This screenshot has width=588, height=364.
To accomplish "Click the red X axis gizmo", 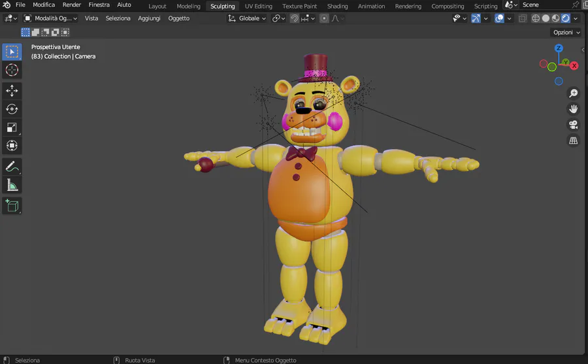I will click(574, 65).
